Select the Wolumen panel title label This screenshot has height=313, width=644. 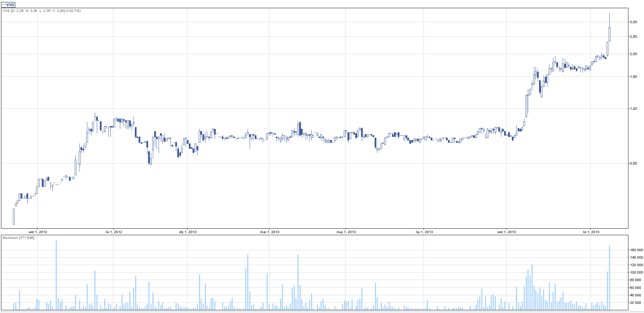click(18, 238)
